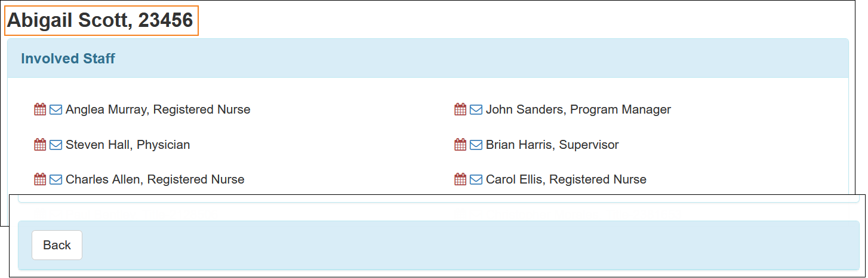The image size is (868, 278).
Task: Select Steven Hall, Physician entry
Action: (x=128, y=144)
